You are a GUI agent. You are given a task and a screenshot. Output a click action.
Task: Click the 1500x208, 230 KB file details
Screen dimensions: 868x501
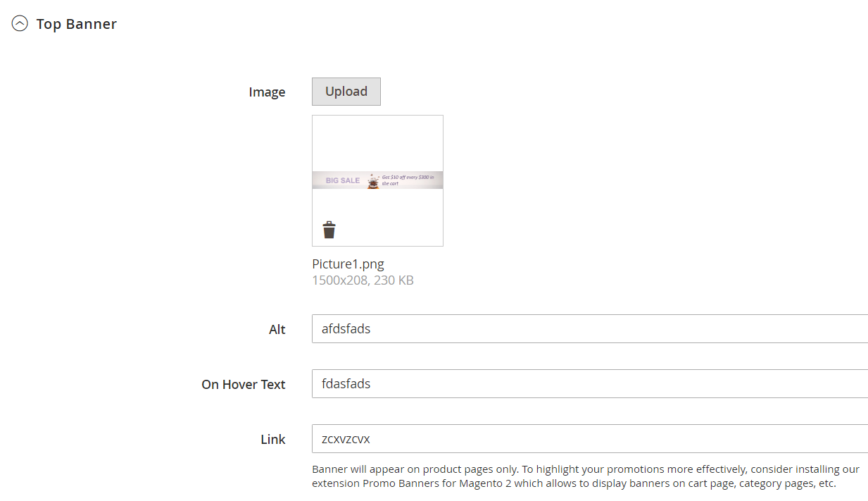(363, 280)
